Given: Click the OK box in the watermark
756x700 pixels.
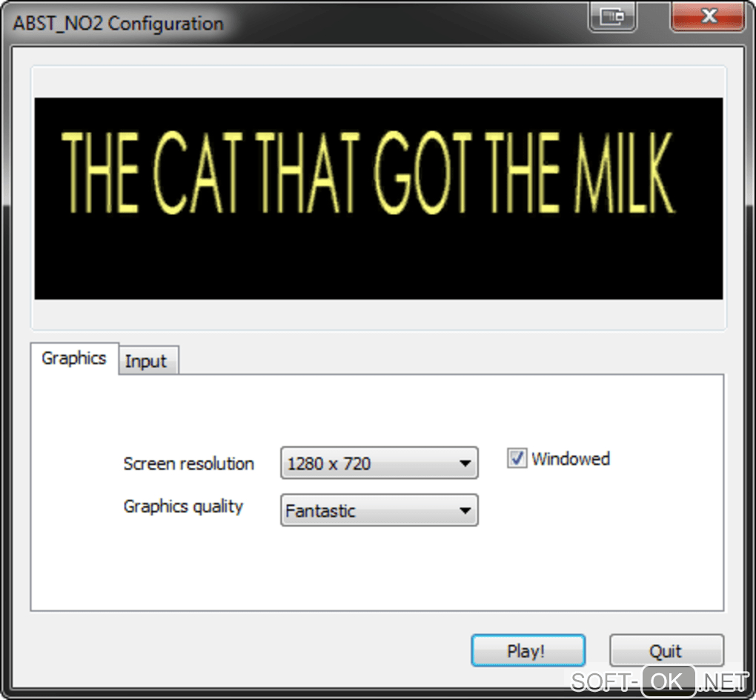Looking at the screenshot, I should coord(669,681).
